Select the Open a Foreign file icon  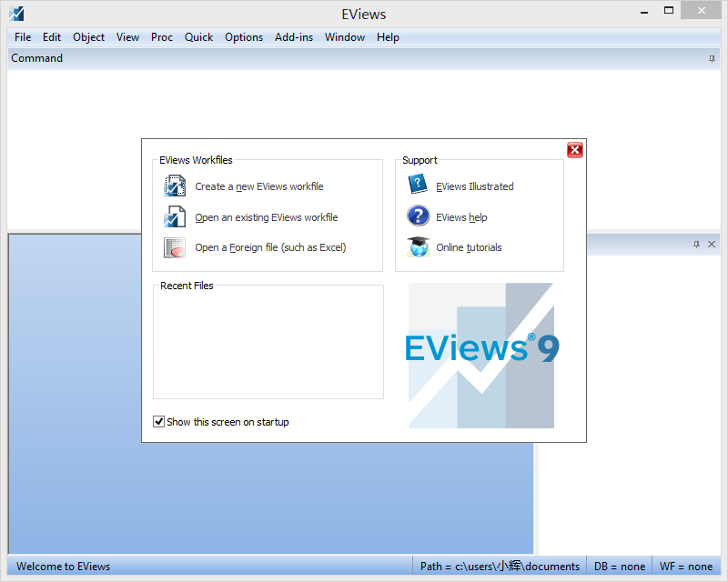(x=174, y=247)
